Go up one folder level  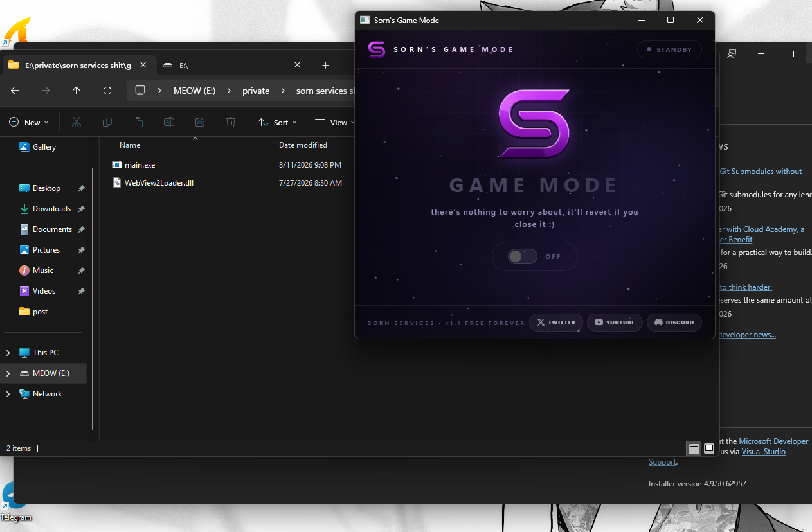77,91
